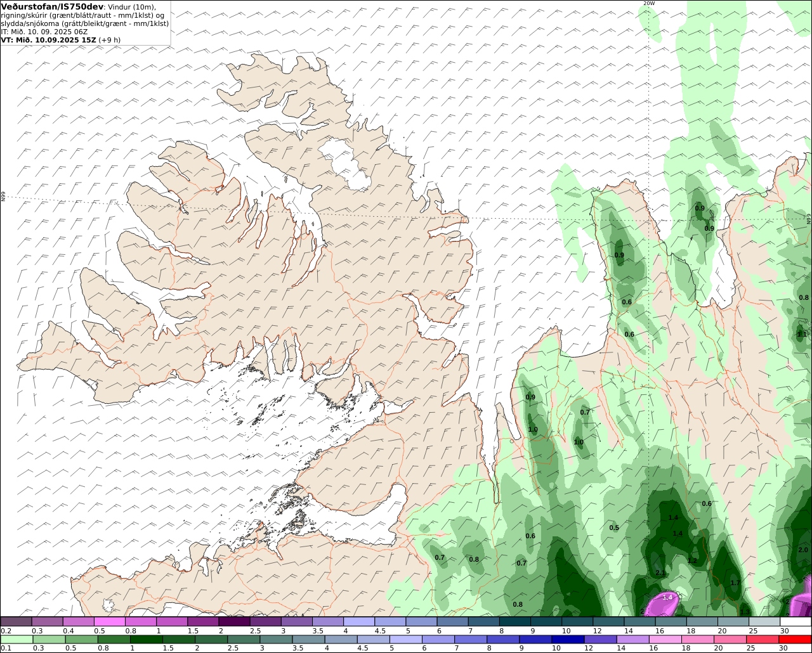Click the 2.0 precipitation value on the map
This screenshot has width=812, height=653.
803,550
